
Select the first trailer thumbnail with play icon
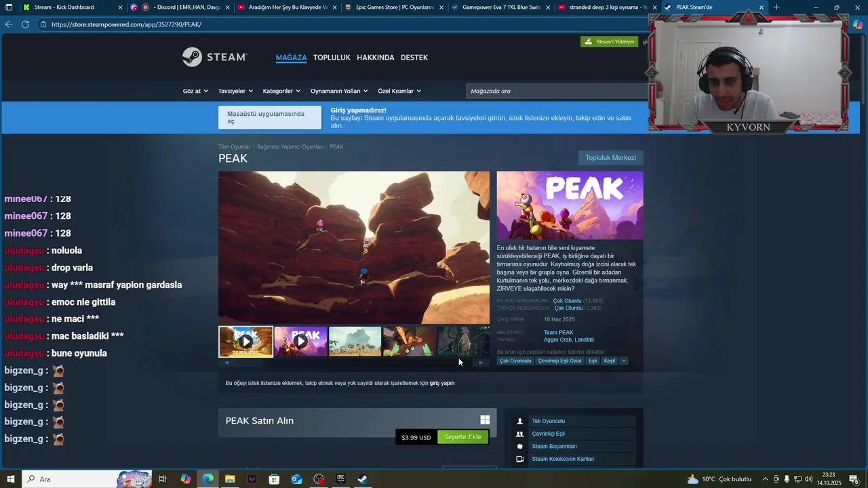(x=246, y=342)
